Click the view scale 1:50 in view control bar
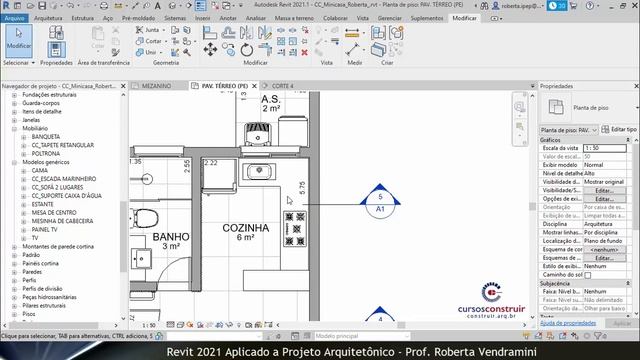 coord(149,325)
